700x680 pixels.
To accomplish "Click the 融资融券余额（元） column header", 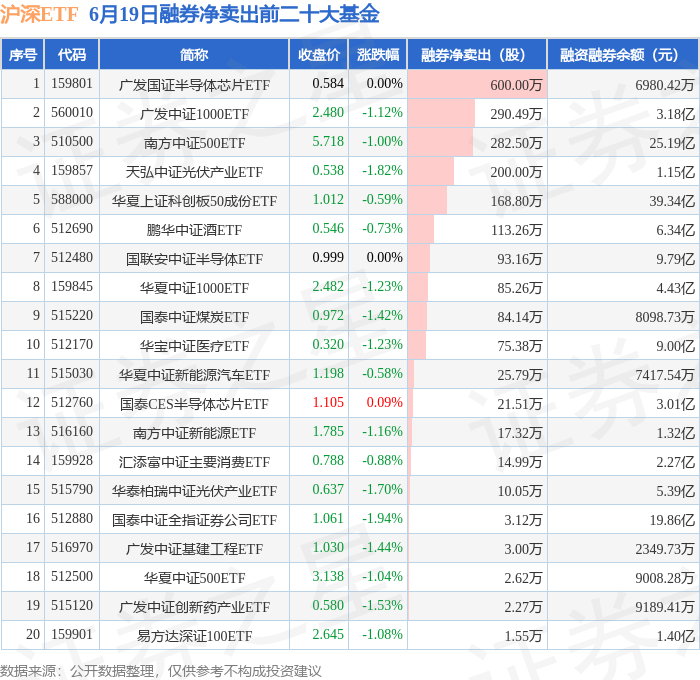I will tap(623, 55).
